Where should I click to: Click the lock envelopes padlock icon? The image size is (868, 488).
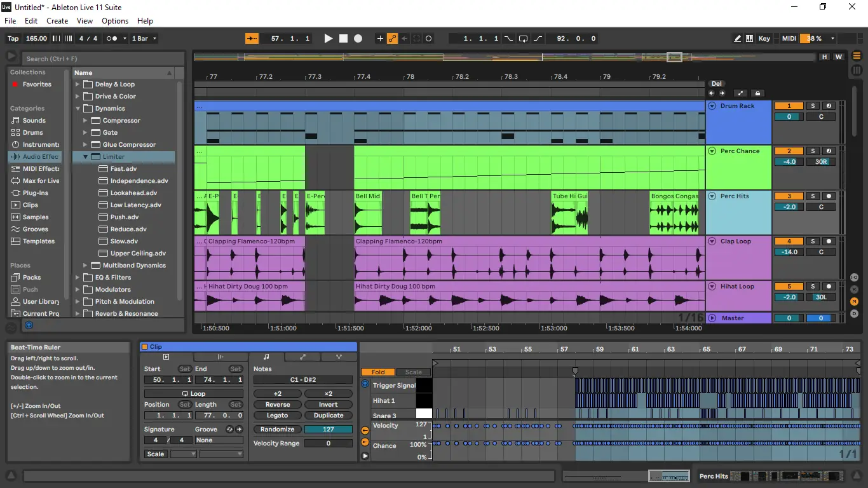click(x=757, y=93)
